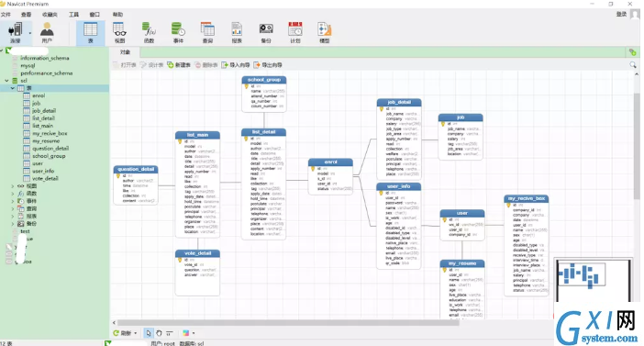Image resolution: width=644 pixels, height=346 pixels.
Task: Open the 模型 model icon
Action: click(325, 33)
